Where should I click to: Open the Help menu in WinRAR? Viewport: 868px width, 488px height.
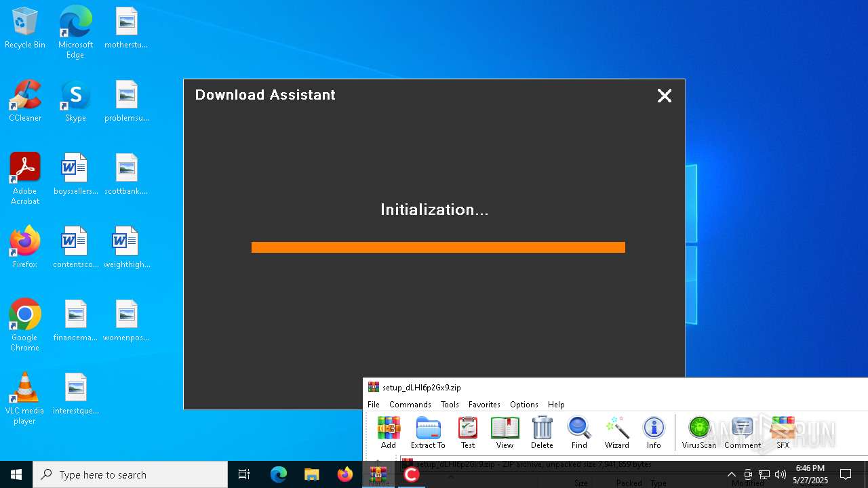point(556,405)
